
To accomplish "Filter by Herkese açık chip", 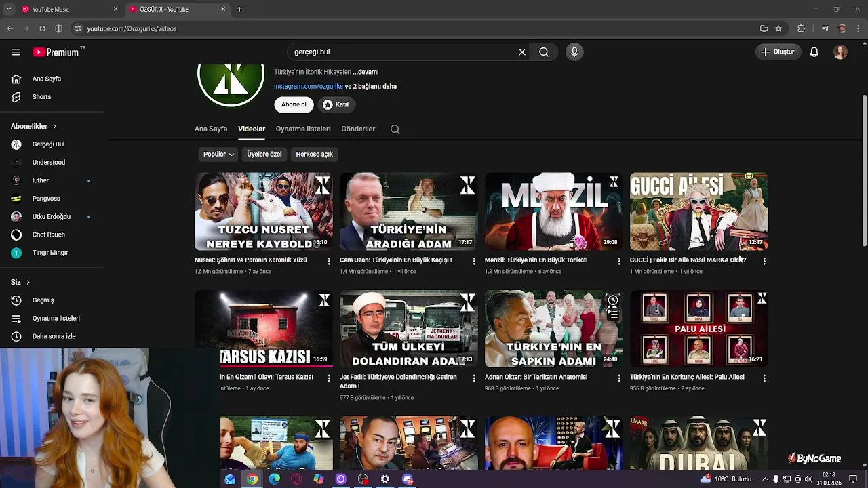I will [314, 155].
